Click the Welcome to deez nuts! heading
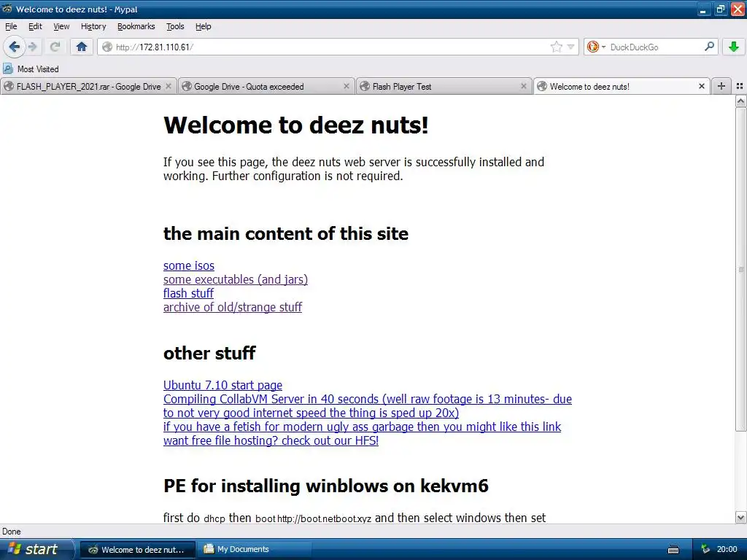The width and height of the screenshot is (747, 560). tap(296, 125)
